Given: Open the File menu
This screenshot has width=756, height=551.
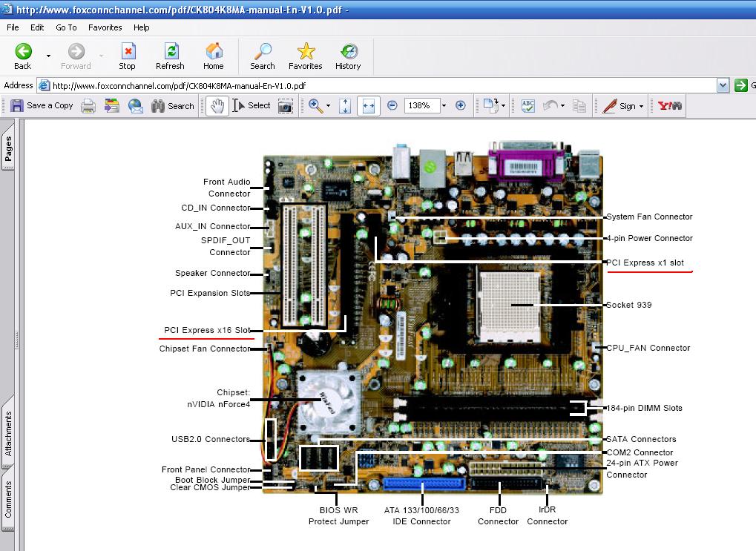Looking at the screenshot, I should pyautogui.click(x=13, y=27).
